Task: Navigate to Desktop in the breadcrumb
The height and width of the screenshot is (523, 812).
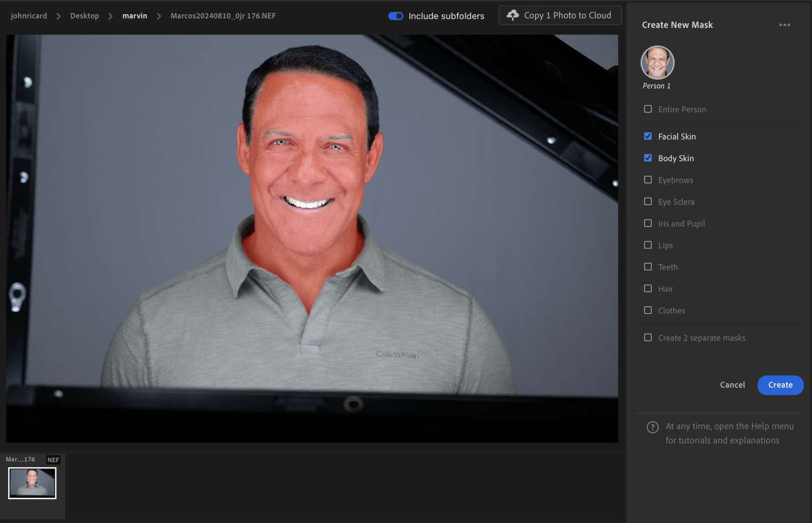Action: [x=84, y=16]
